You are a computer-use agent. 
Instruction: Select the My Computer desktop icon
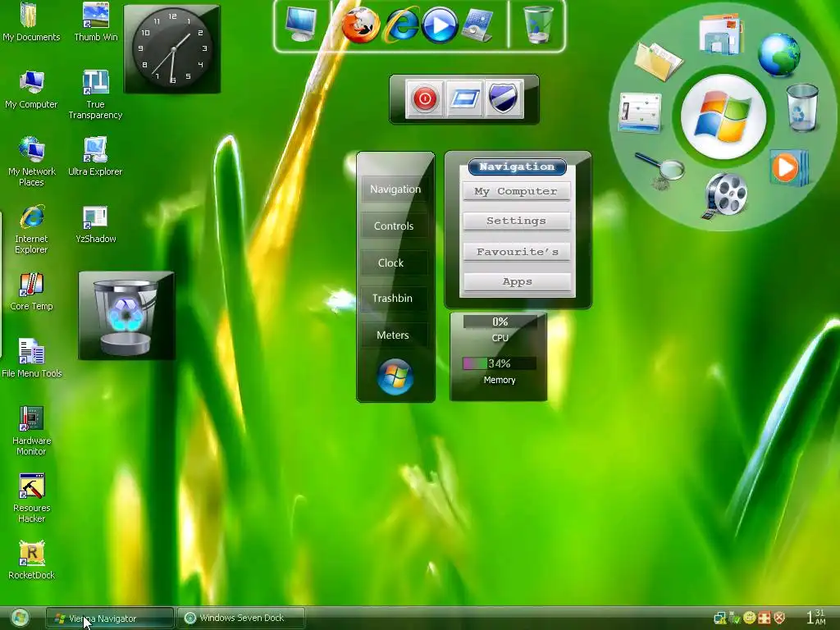[31, 89]
